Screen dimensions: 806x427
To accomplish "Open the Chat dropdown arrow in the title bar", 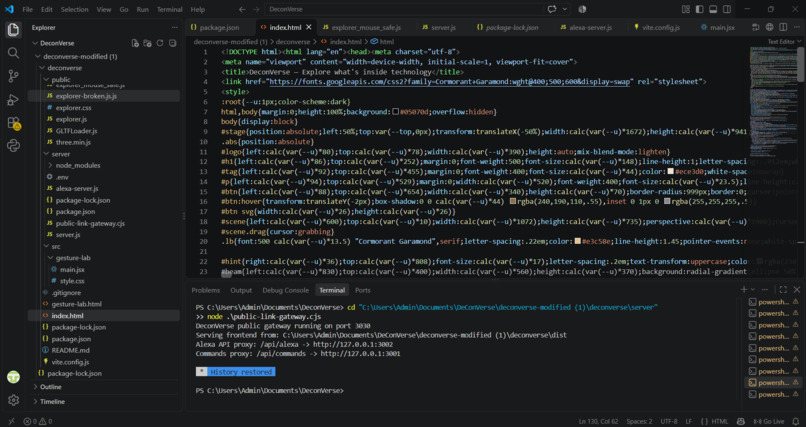I will tap(565, 9).
